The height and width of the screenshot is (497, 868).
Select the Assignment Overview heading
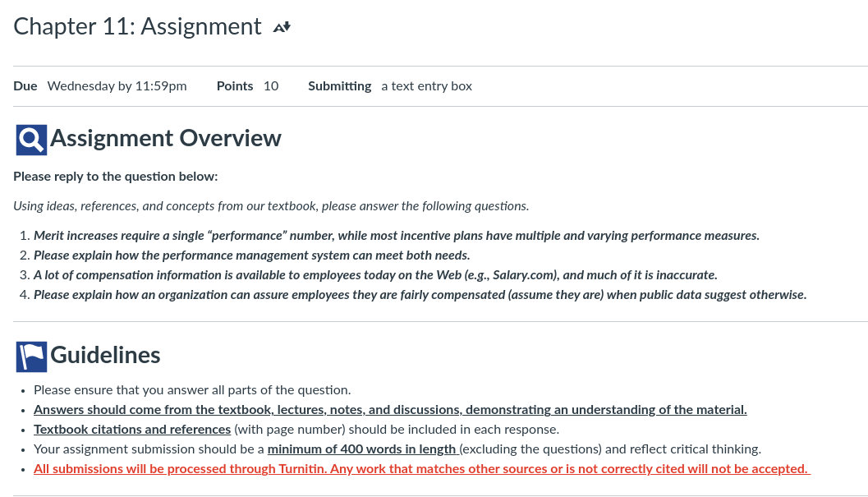pos(166,138)
